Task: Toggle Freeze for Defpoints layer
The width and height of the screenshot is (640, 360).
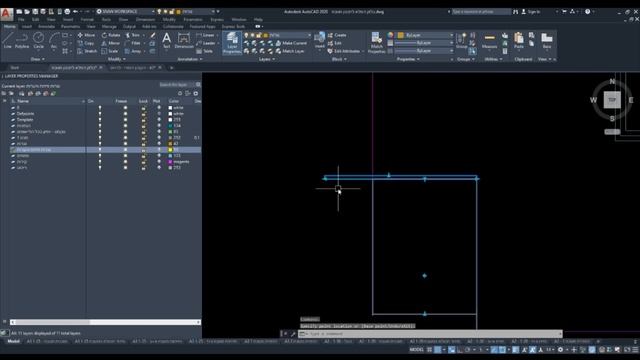Action: (125, 113)
